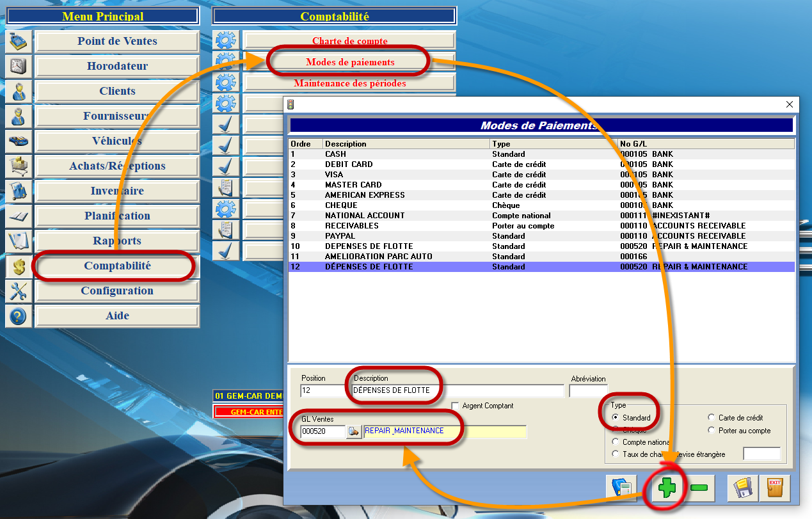Screen dimensions: 812x519
Task: Select the AMERICAN EXPRESS row
Action: (541, 195)
